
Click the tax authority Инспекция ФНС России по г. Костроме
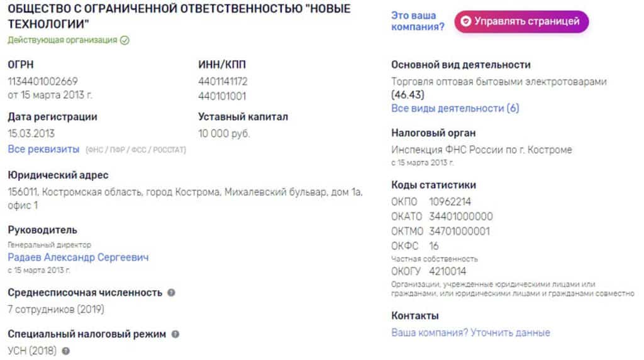point(481,150)
